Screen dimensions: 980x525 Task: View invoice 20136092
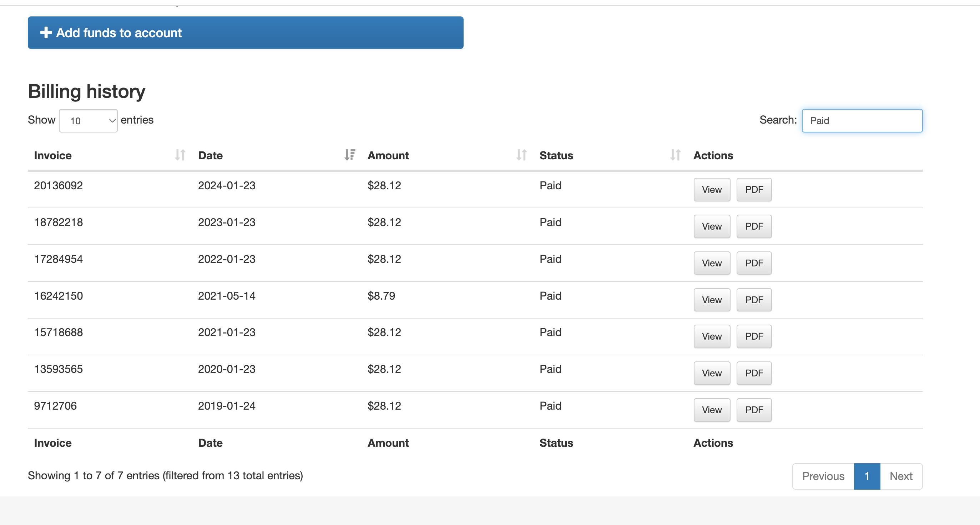coord(712,190)
